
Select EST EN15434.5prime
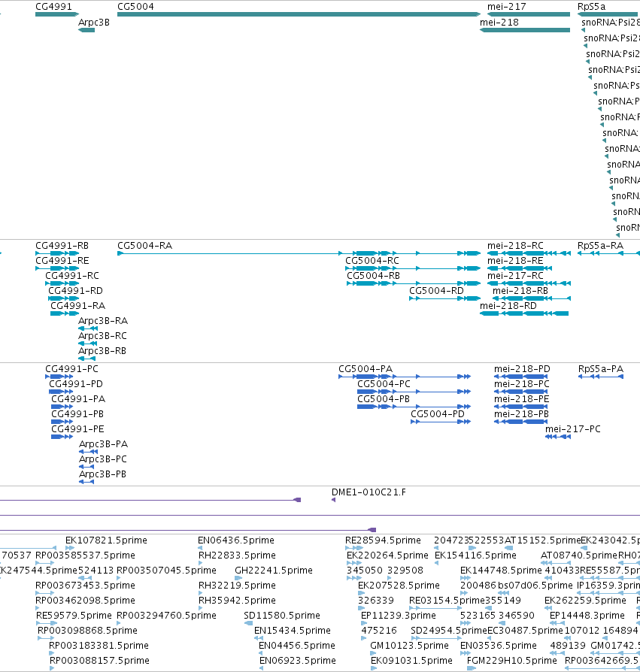click(x=293, y=631)
